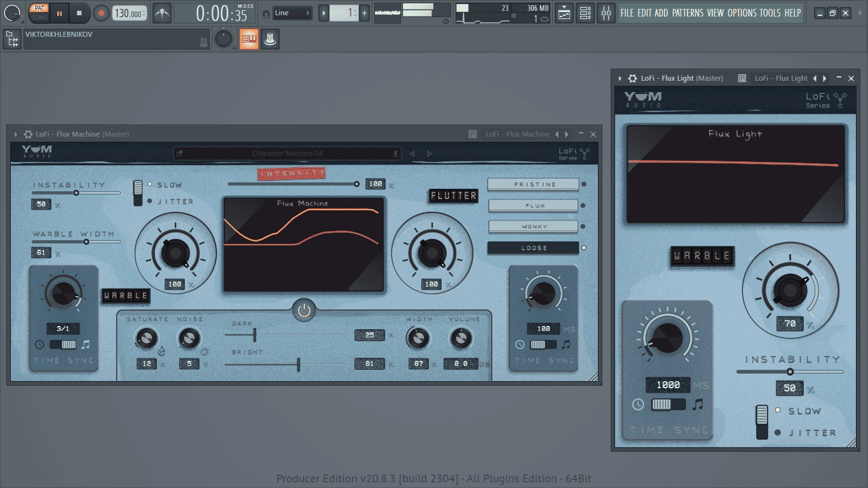Click the Bright filter slider
868x488 pixels.
click(x=285, y=364)
